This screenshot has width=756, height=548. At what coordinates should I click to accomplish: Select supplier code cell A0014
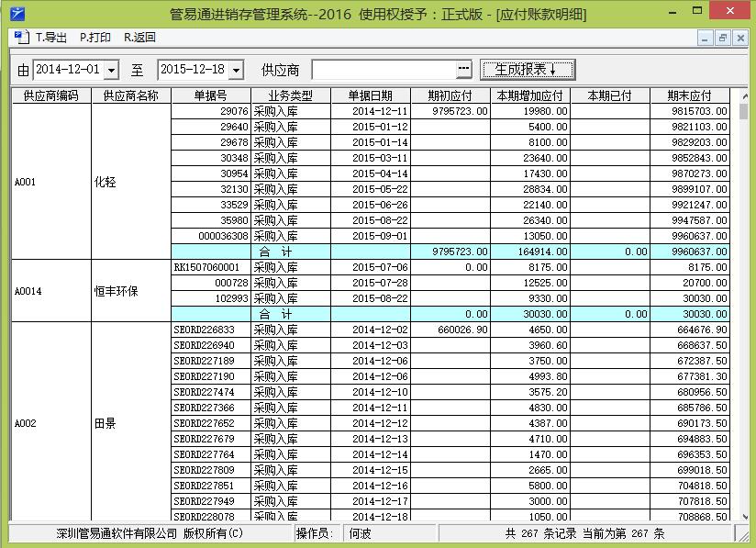click(x=51, y=291)
